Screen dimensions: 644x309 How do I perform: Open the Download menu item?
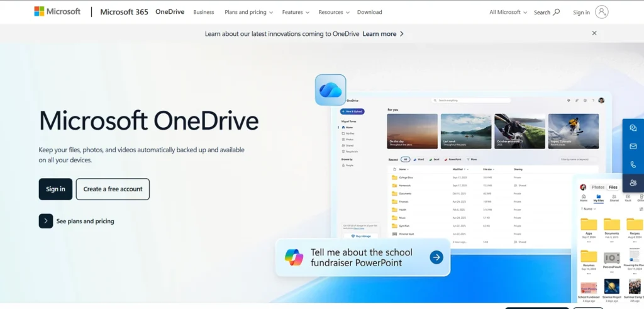(370, 13)
